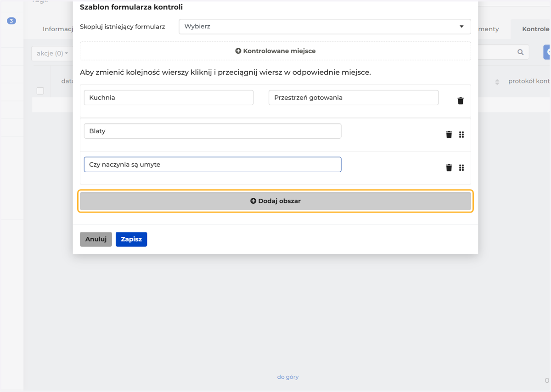Image resolution: width=551 pixels, height=392 pixels.
Task: Click the 'protokół kont' column header
Action: click(529, 81)
